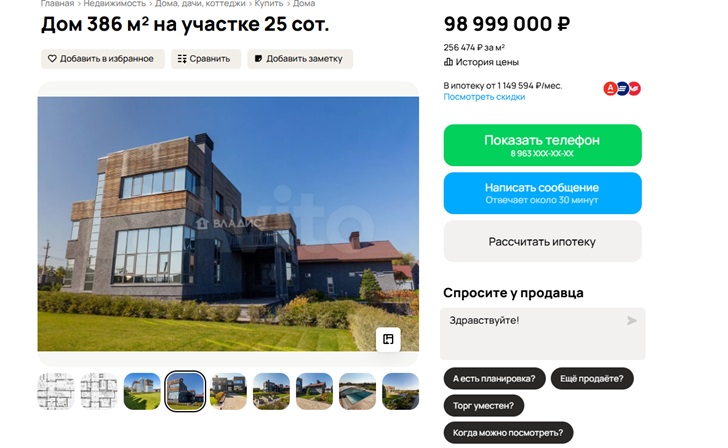Open the price history chart icon
Screen dimensions: 728x448
pyautogui.click(x=448, y=62)
